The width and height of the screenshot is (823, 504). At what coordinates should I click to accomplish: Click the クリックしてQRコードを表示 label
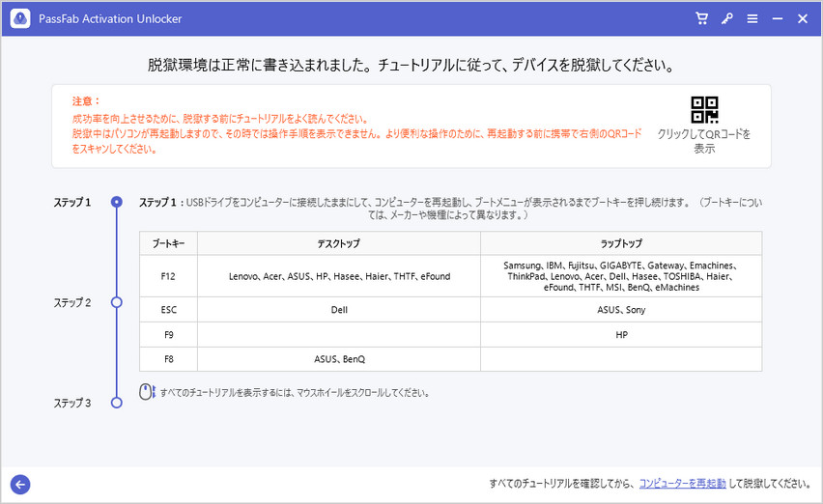(x=704, y=141)
